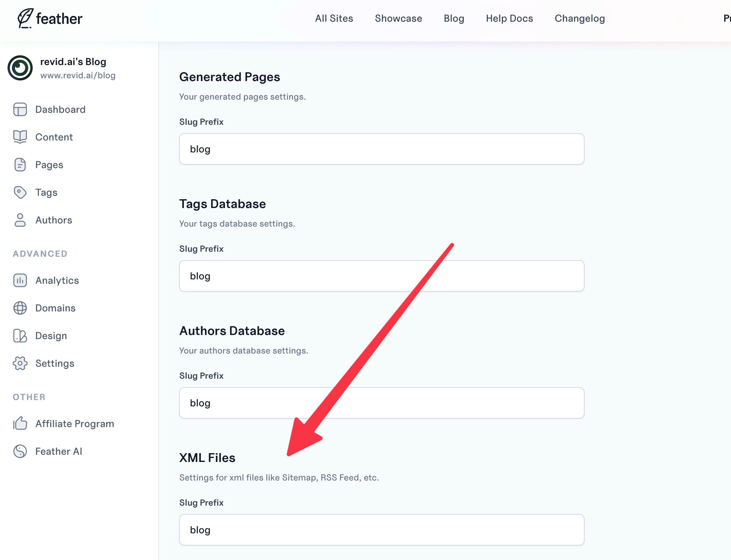Click the Affiliate Program thumbs-up icon
This screenshot has height=560, width=731.
coord(20,424)
